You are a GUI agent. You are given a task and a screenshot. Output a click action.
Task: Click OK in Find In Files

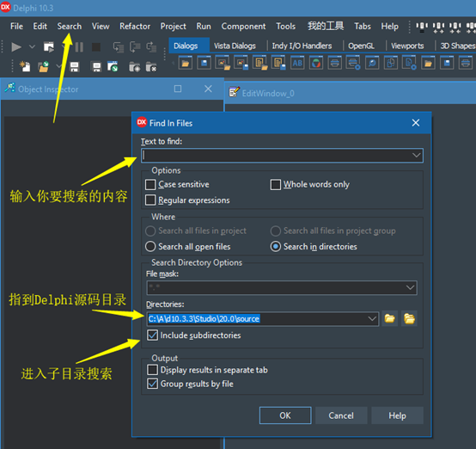click(x=285, y=415)
